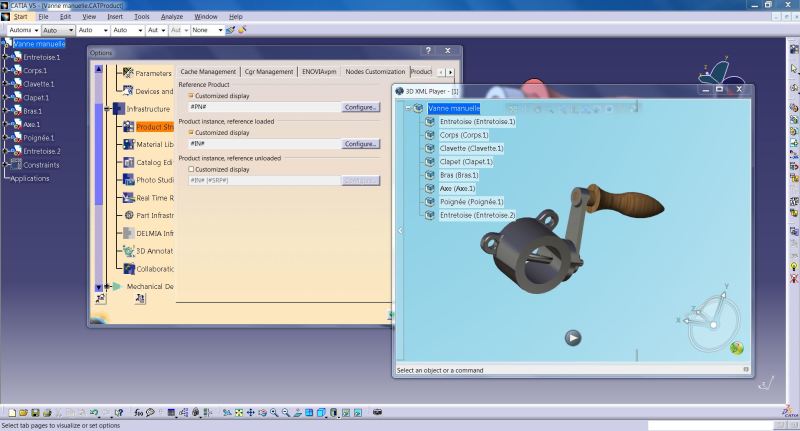Expand the Corps.1 node in CATIA tree

click(x=5, y=70)
